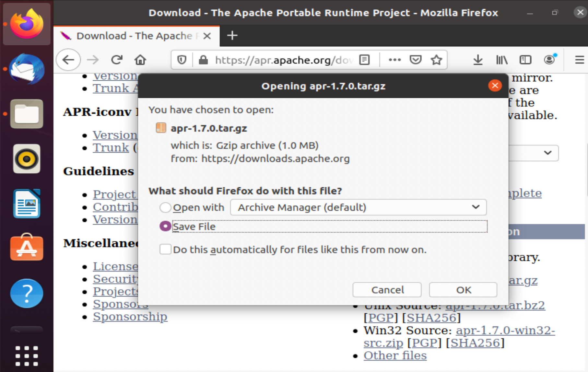Open the Firefox hamburger menu
Screen dimensions: 588x372
[x=579, y=60]
